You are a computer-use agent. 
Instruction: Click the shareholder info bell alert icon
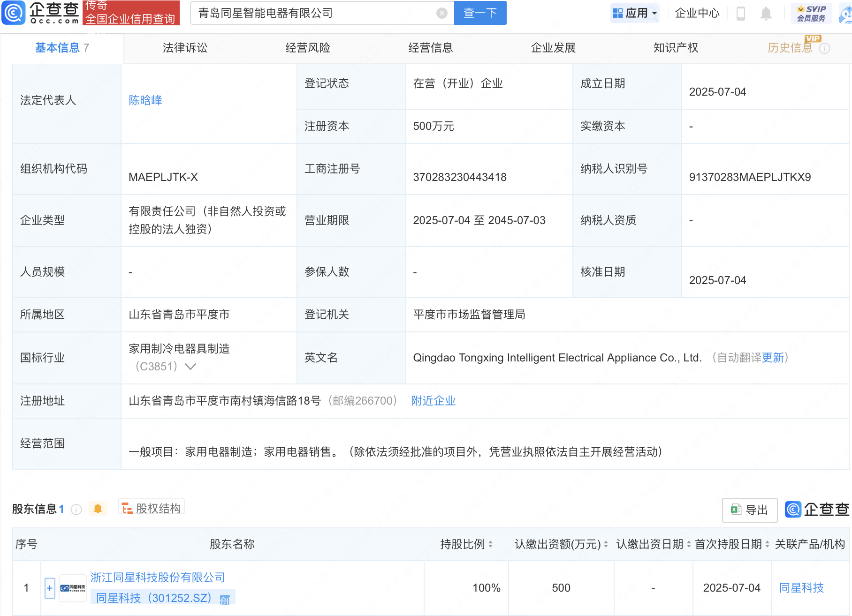[x=98, y=509]
